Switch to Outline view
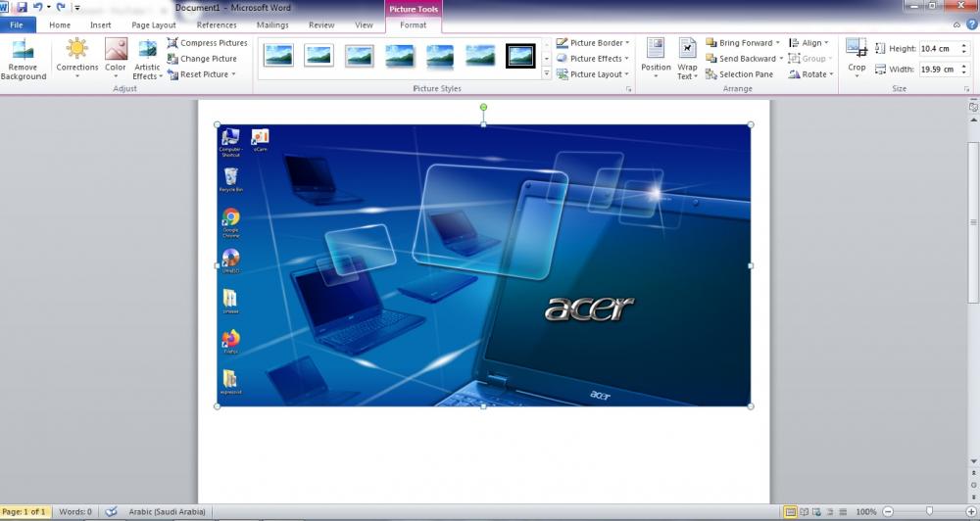 coord(830,511)
